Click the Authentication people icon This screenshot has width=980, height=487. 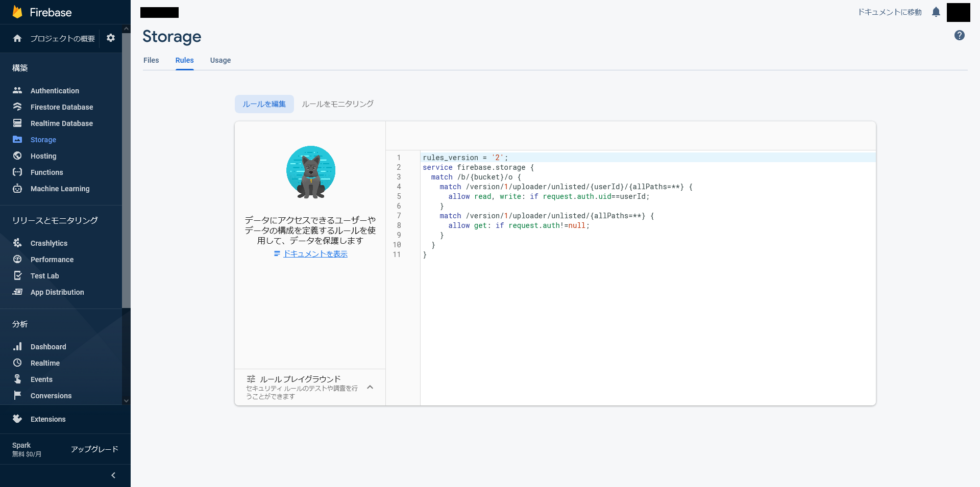click(17, 91)
